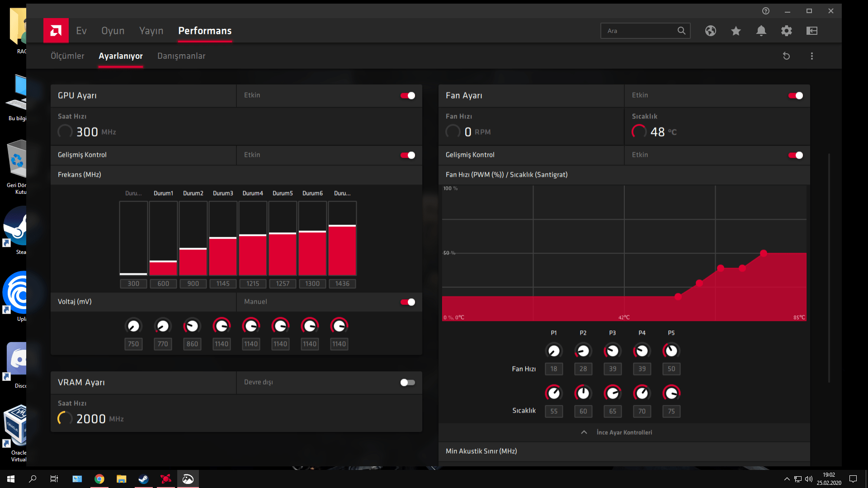Show hidden system tray icons chevron

coord(787,479)
